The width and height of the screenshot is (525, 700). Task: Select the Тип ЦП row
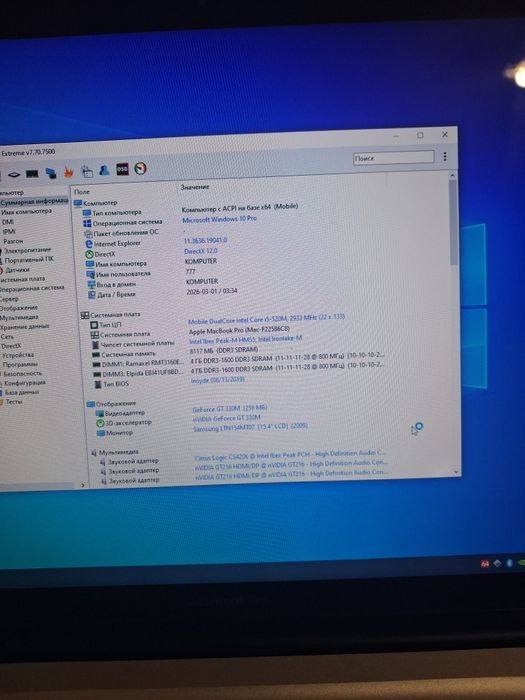[x=105, y=325]
